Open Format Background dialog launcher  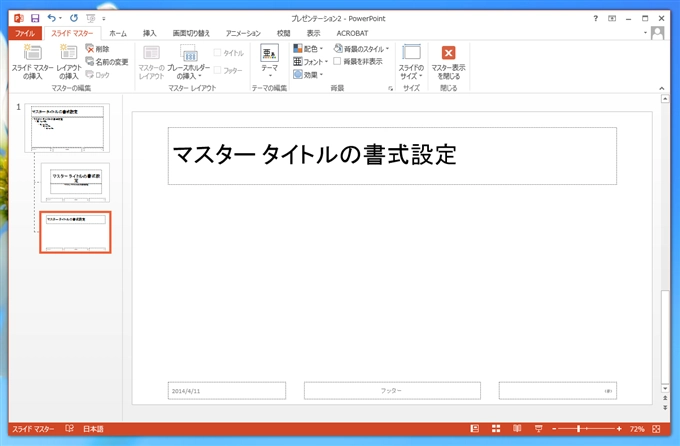(390, 89)
